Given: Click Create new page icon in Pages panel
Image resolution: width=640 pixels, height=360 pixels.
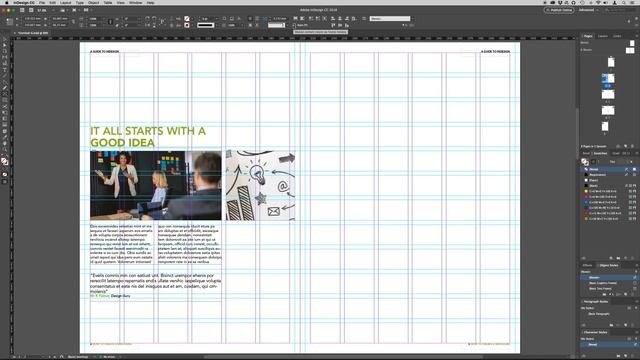Looking at the screenshot, I should click(626, 146).
